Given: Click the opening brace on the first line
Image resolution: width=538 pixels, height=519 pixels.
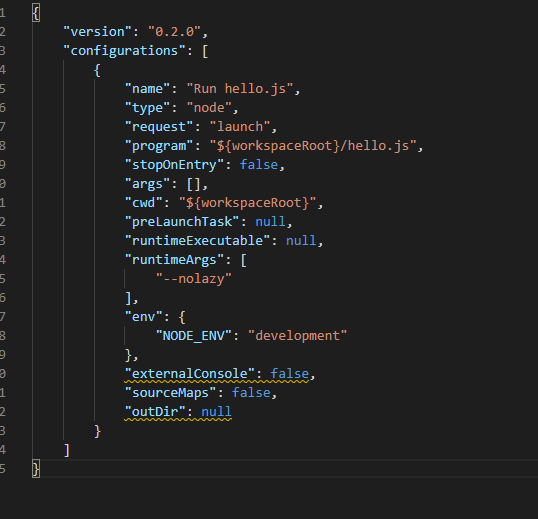Looking at the screenshot, I should [x=36, y=13].
